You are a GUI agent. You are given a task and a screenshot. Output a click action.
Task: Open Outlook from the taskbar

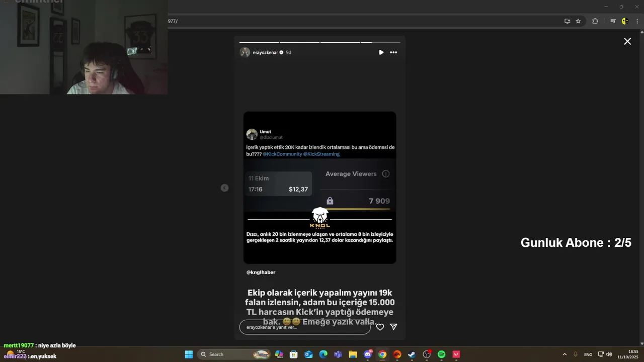click(308, 354)
